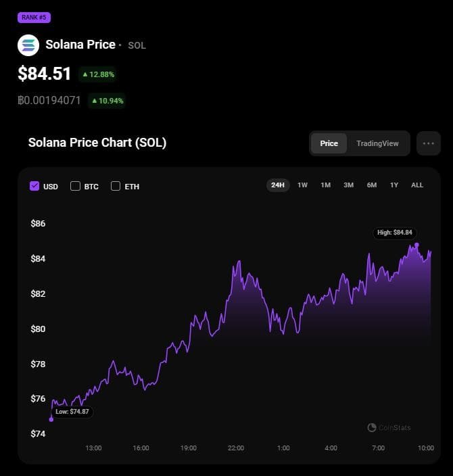Click the Rank #5 badge
The image size is (453, 476).
34,18
